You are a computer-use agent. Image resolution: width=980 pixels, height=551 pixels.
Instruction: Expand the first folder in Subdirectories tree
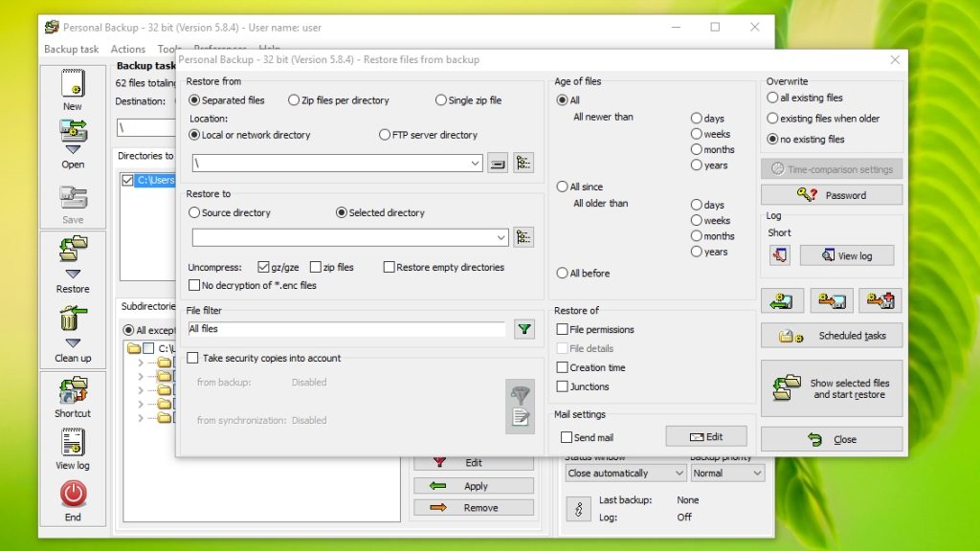(140, 362)
